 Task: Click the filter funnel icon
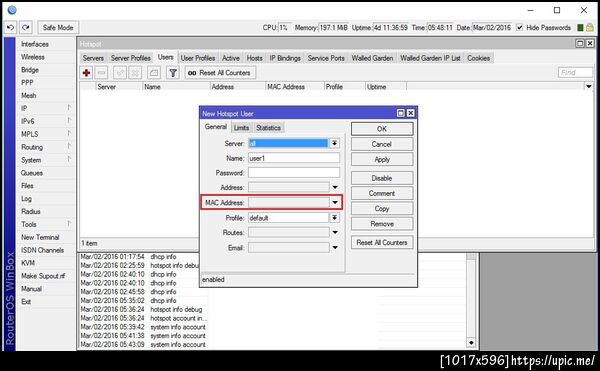[x=173, y=73]
